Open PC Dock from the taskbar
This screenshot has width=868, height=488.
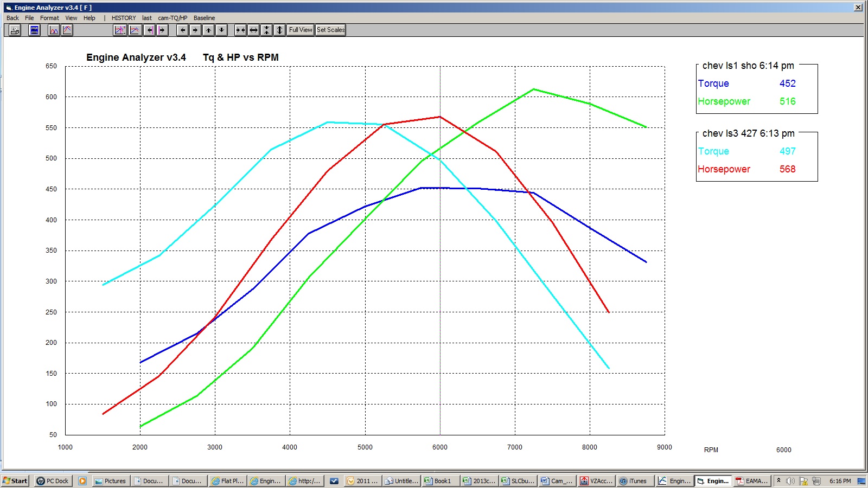[53, 481]
